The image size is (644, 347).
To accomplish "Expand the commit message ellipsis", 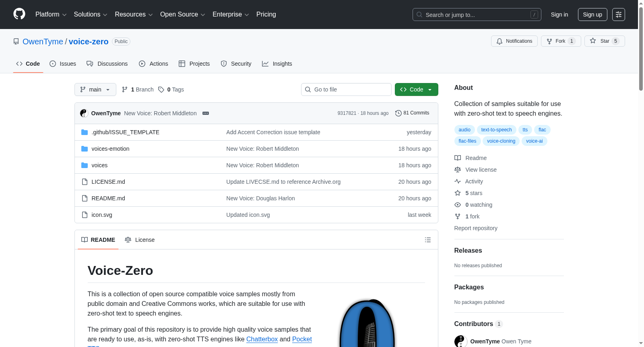I will pos(206,113).
